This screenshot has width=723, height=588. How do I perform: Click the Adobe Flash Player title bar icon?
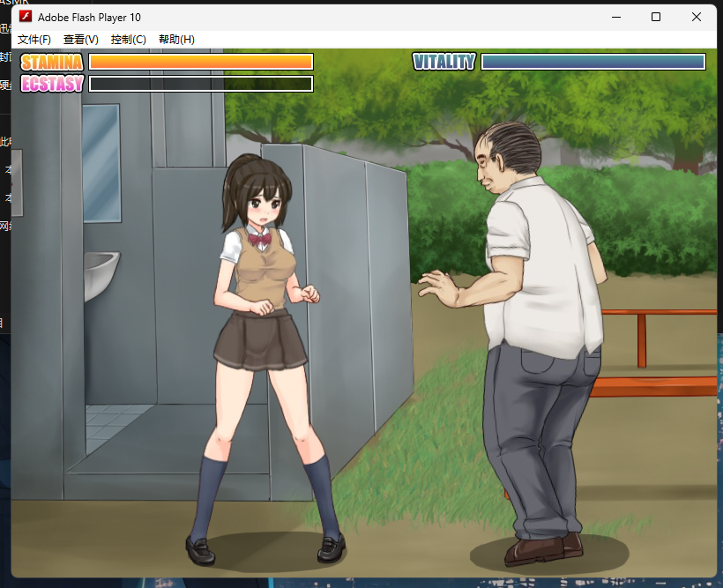pos(26,17)
